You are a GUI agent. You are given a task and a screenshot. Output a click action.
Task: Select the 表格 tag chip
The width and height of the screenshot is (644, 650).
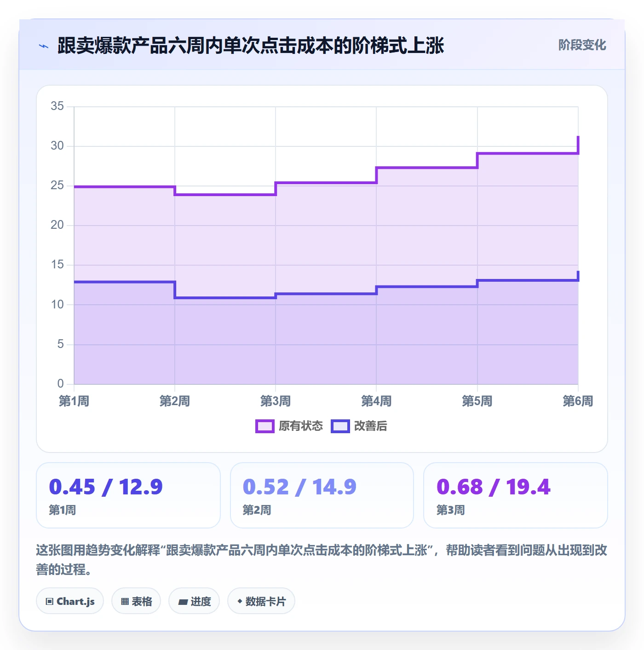coord(136,601)
